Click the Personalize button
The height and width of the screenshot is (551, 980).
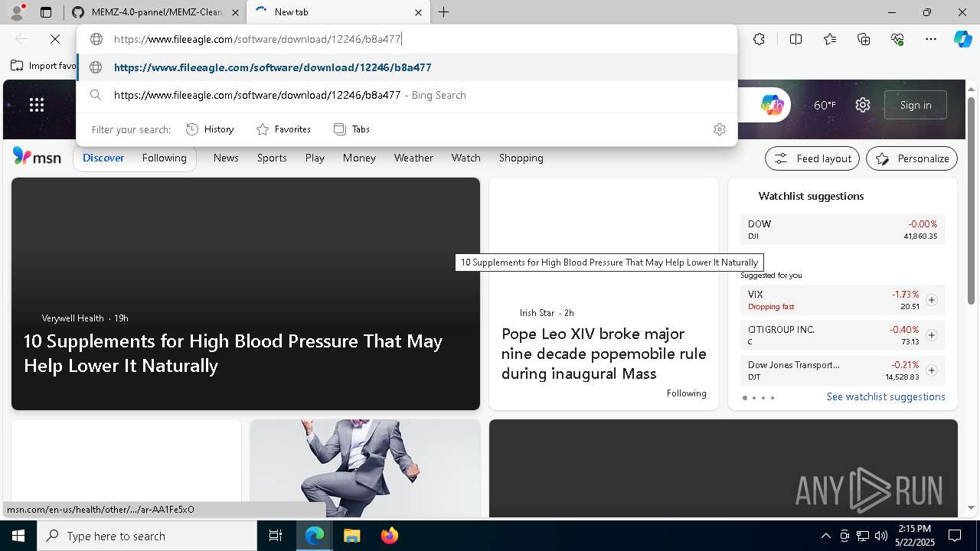click(912, 158)
